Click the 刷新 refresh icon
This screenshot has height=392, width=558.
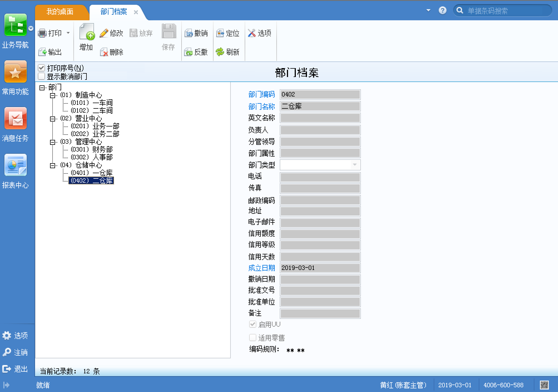220,52
